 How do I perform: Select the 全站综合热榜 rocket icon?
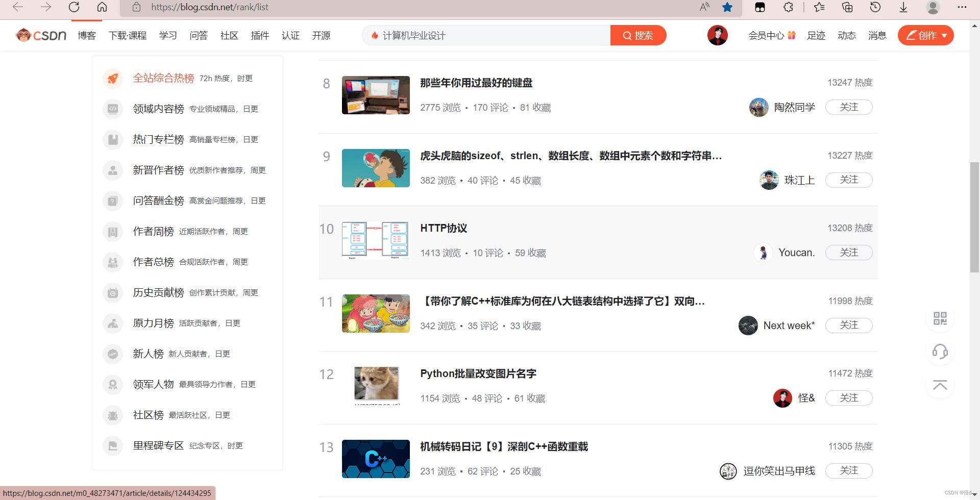pos(113,78)
